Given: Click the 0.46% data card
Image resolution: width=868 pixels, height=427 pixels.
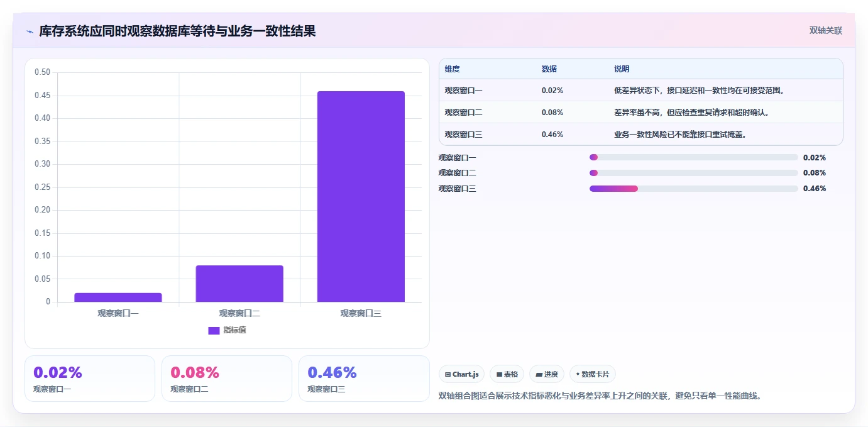Looking at the screenshot, I should [364, 379].
